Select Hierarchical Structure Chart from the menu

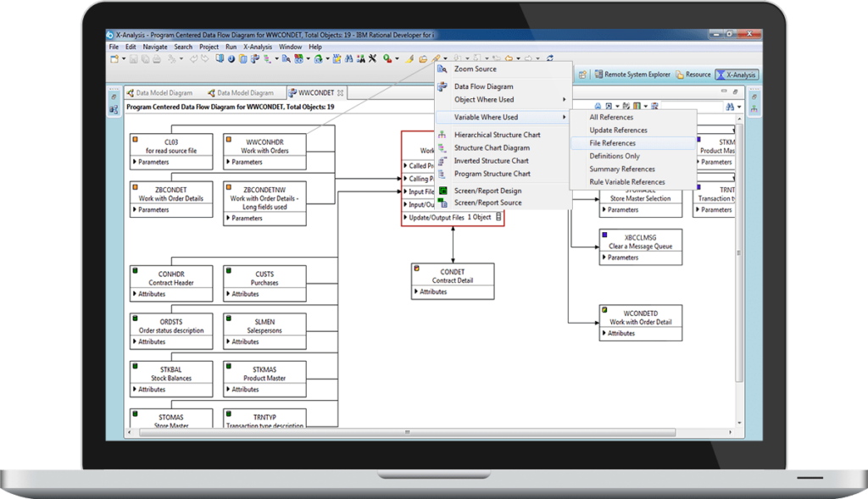click(x=497, y=134)
